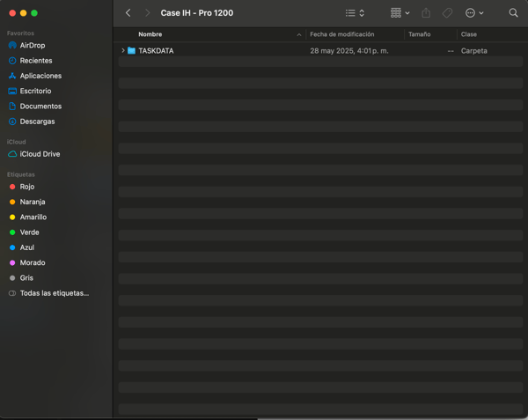Open Documentos in the sidebar

coord(40,106)
